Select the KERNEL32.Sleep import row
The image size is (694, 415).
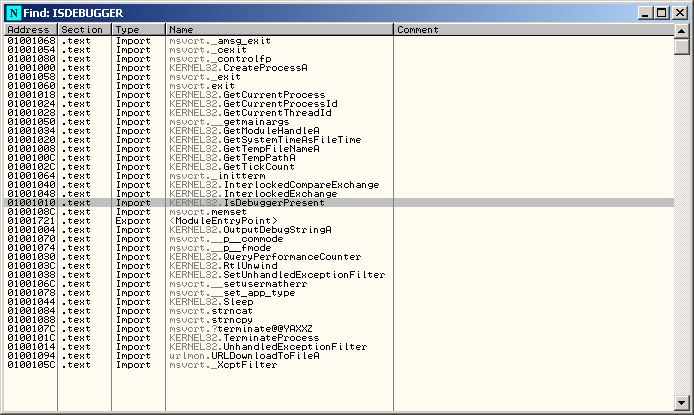(212, 300)
